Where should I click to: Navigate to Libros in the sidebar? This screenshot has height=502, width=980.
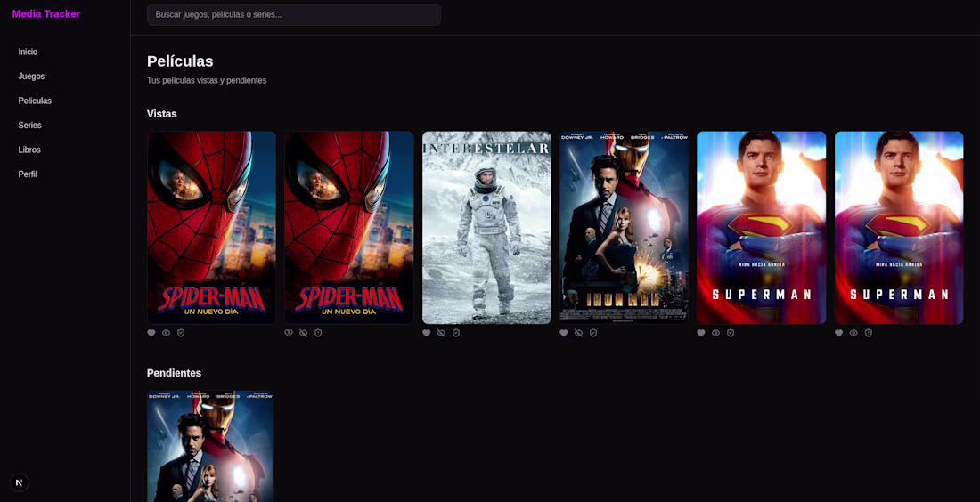tap(29, 150)
